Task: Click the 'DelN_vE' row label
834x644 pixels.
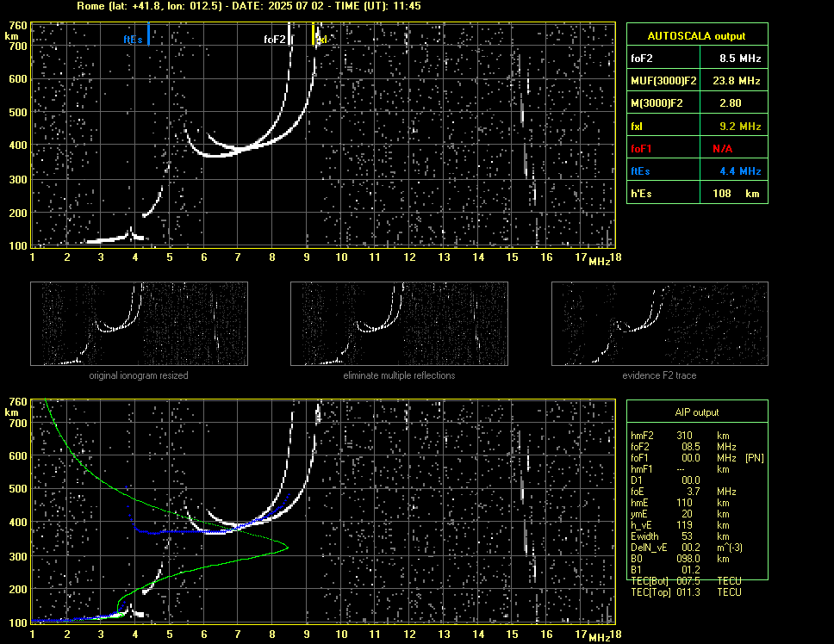Action: click(x=649, y=548)
